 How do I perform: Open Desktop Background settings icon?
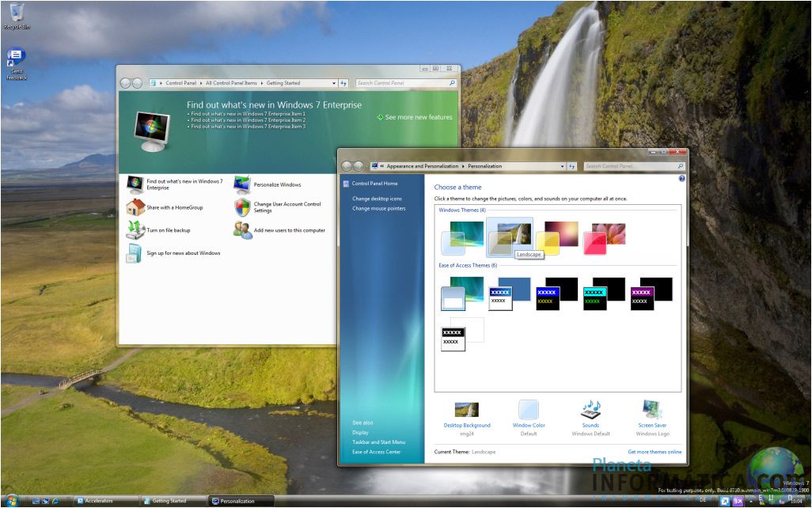coord(467,410)
